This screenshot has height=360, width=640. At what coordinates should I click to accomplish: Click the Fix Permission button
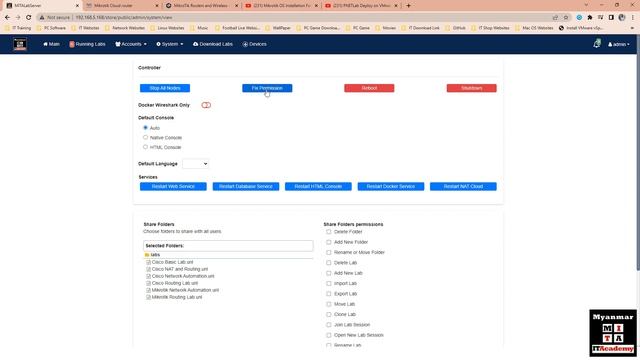coord(267,88)
